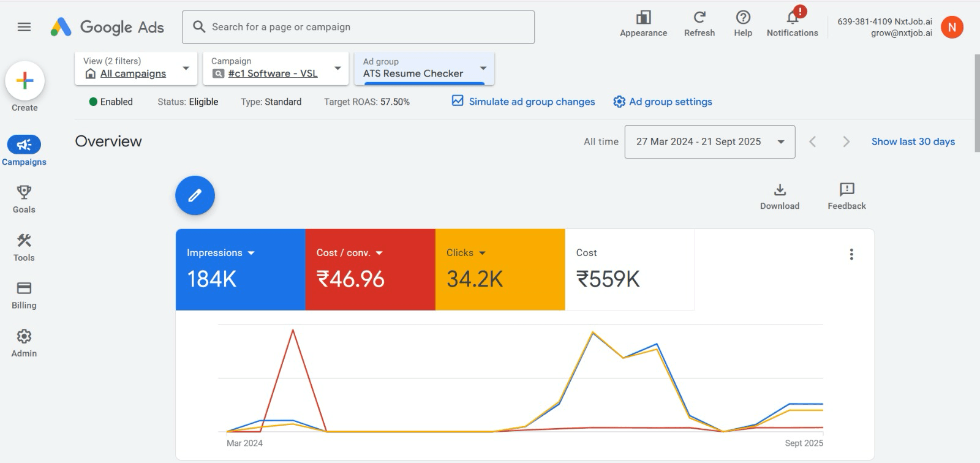Open the hamburger main menu
Screen dimensions: 980x463
(24, 27)
